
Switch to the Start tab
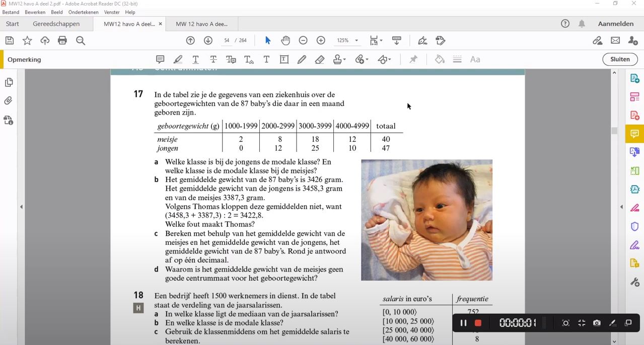pyautogui.click(x=13, y=24)
